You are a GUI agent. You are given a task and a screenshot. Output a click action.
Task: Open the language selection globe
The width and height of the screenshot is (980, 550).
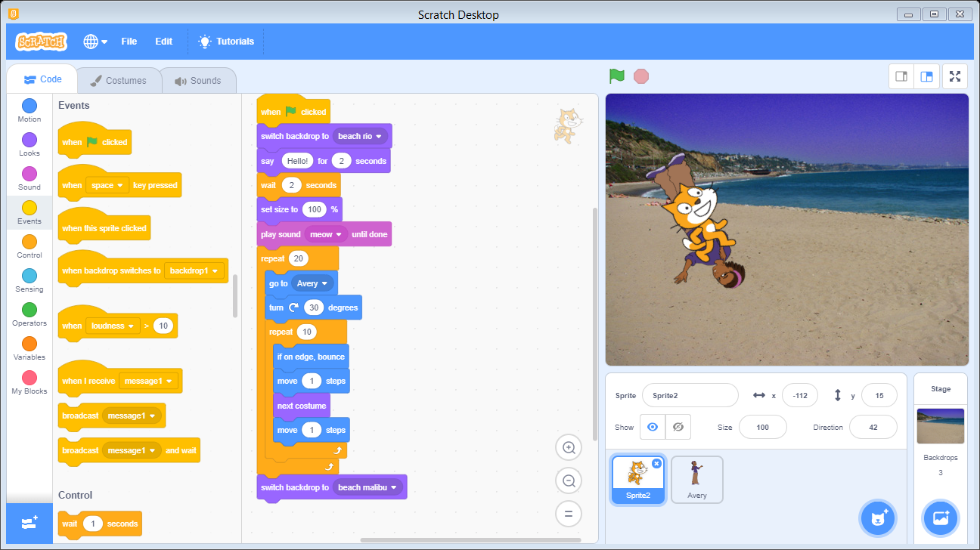click(90, 42)
